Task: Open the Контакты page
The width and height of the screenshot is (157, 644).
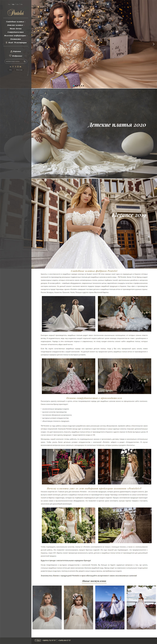Action: (x=16, y=39)
